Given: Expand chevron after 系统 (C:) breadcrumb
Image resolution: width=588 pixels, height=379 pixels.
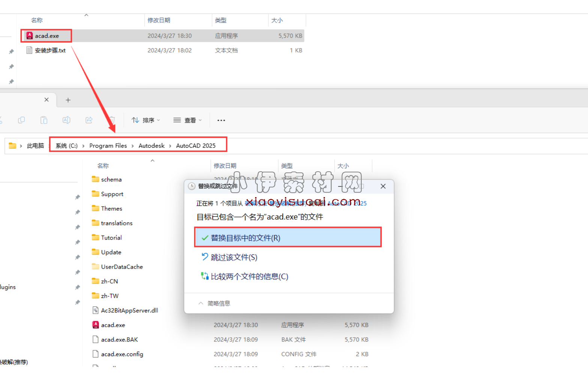Looking at the screenshot, I should point(83,146).
